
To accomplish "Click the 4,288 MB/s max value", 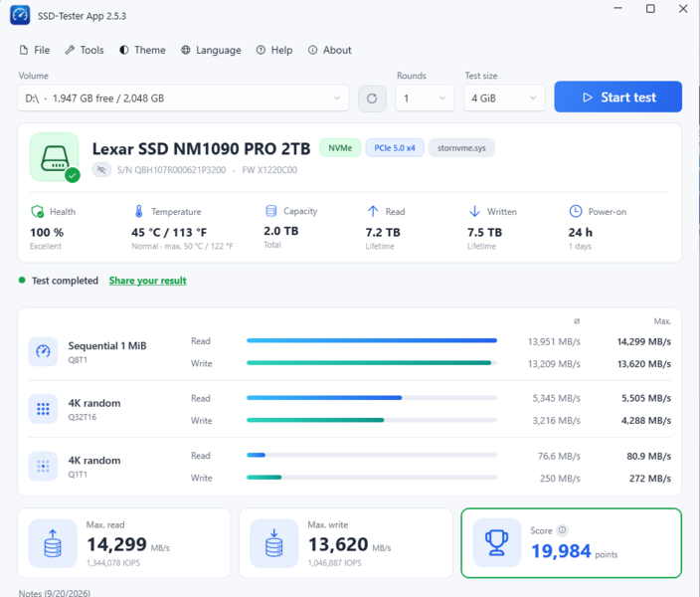I will click(646, 421).
